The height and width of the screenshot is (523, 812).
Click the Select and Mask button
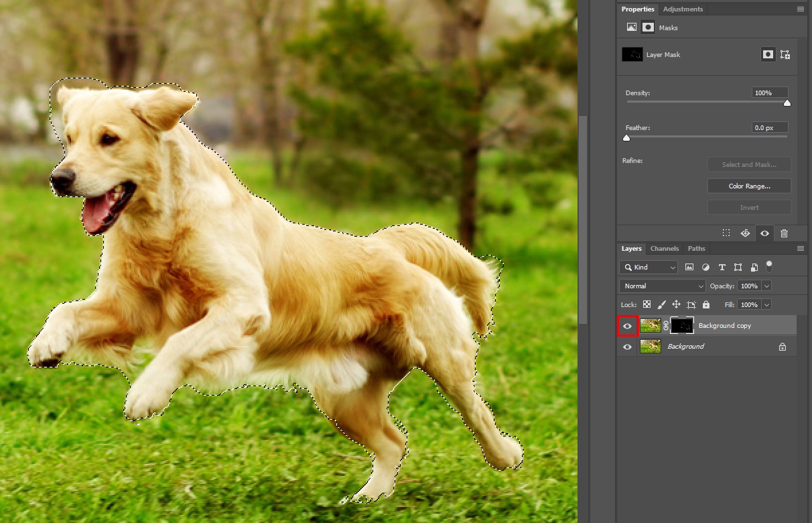(749, 164)
